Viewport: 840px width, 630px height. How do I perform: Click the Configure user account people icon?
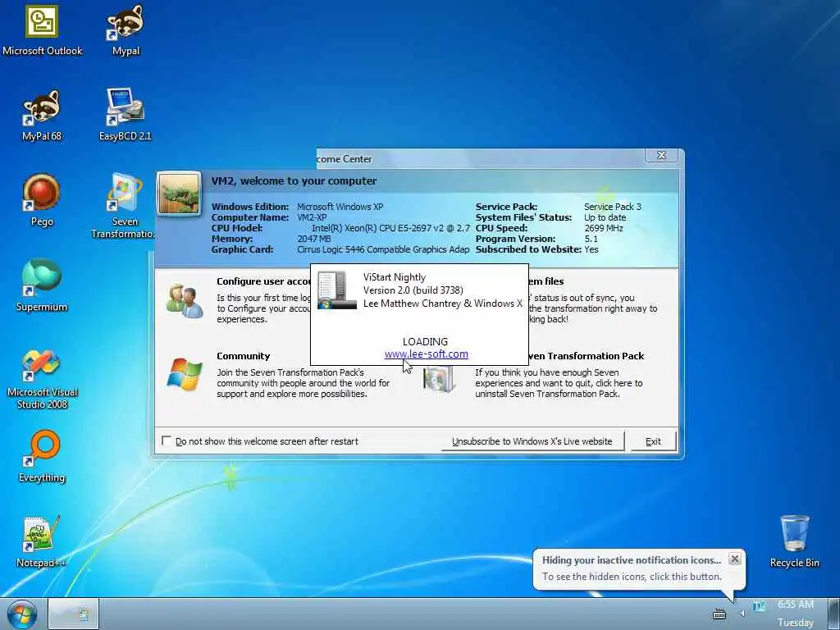185,302
